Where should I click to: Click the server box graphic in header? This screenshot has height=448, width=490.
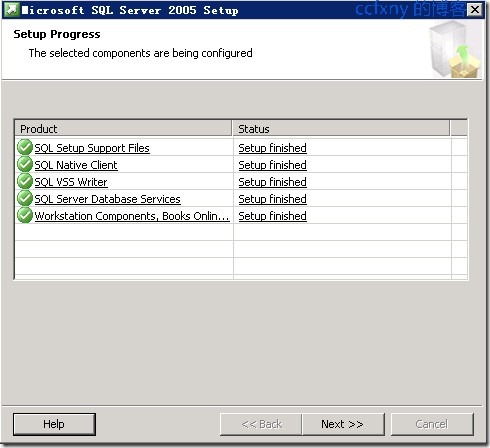click(455, 49)
